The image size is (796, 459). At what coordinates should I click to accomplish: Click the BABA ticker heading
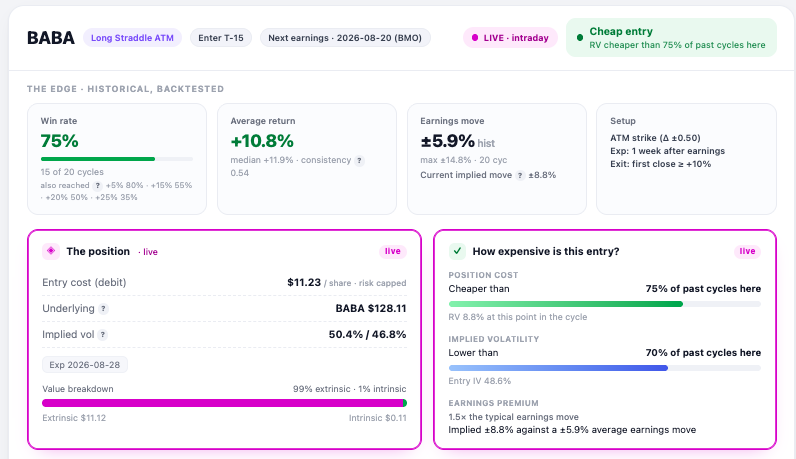coord(51,38)
